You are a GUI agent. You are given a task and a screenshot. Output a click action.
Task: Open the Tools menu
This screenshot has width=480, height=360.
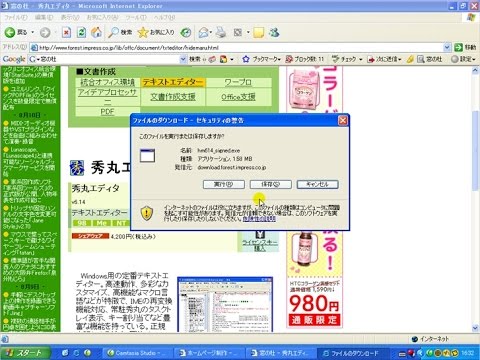pyautogui.click(x=136, y=17)
